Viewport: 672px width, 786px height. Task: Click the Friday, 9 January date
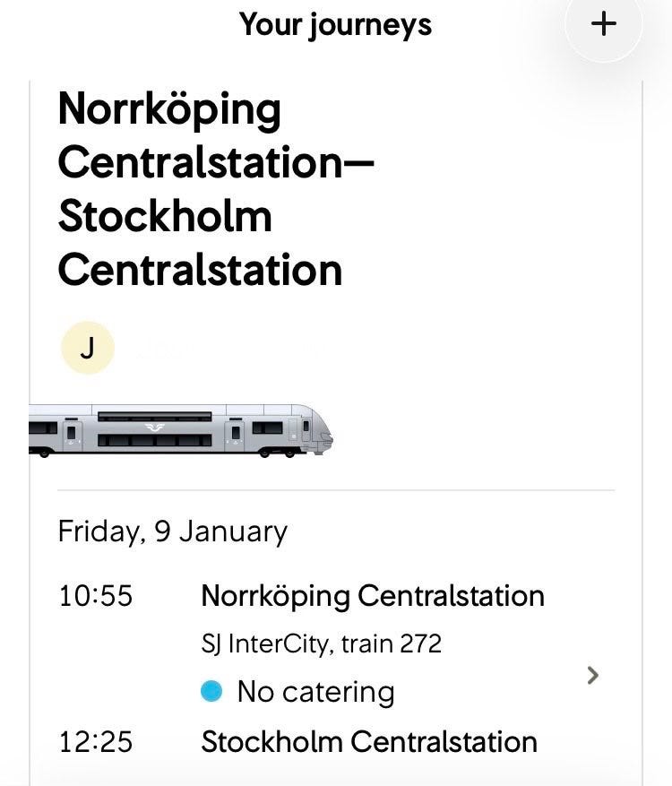pyautogui.click(x=172, y=531)
